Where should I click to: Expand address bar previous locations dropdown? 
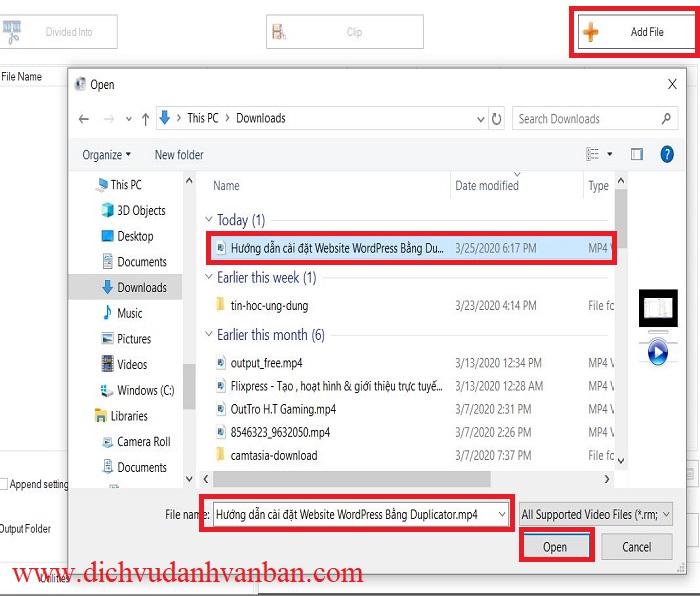pos(480,119)
